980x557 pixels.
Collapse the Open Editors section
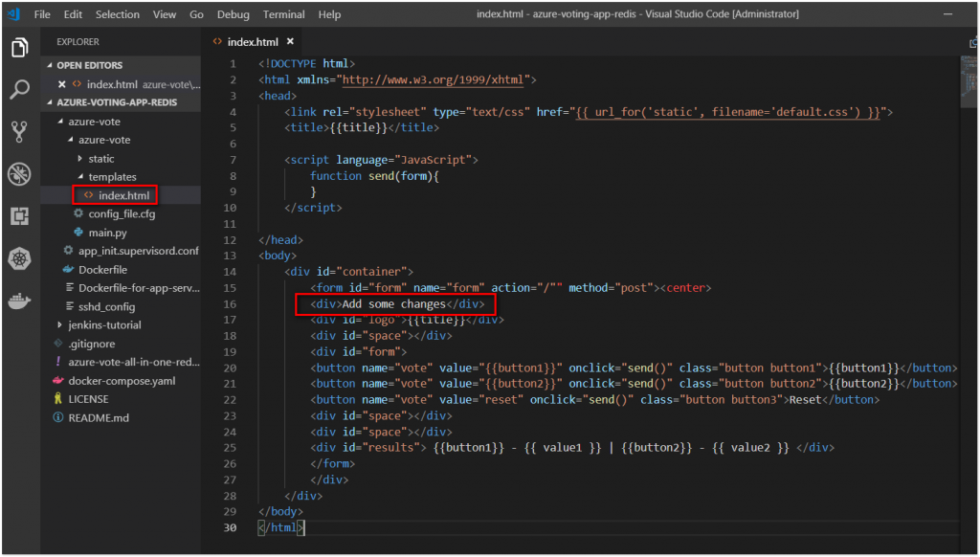pyautogui.click(x=50, y=65)
